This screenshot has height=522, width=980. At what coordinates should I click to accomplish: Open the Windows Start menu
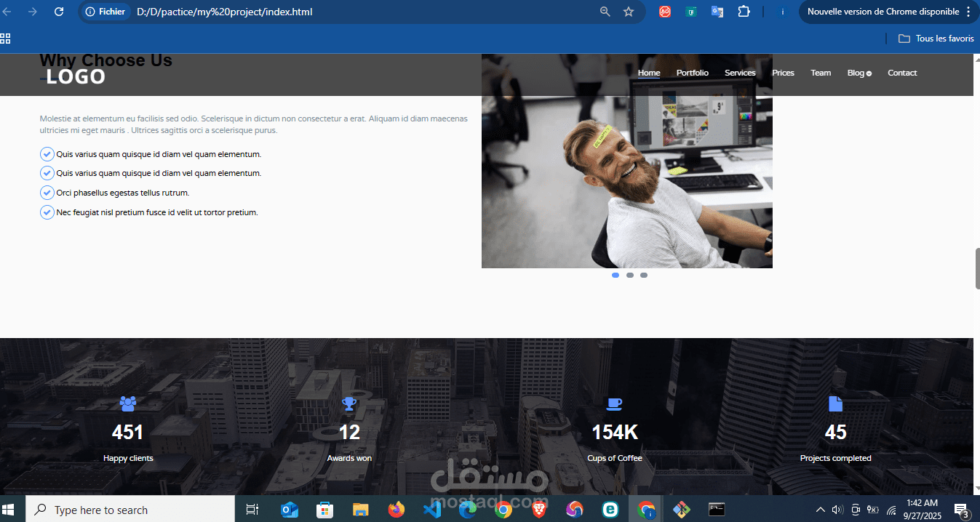9,510
